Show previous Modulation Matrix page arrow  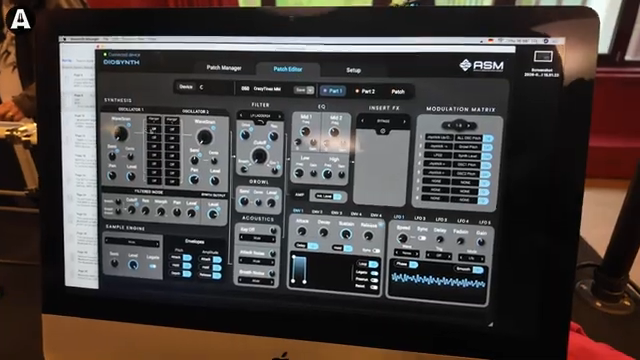point(449,125)
